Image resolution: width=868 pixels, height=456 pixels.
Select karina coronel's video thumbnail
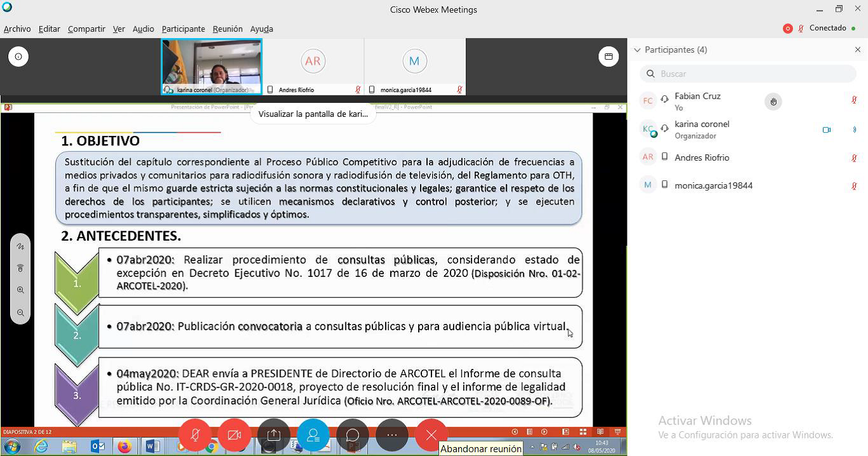tap(211, 66)
